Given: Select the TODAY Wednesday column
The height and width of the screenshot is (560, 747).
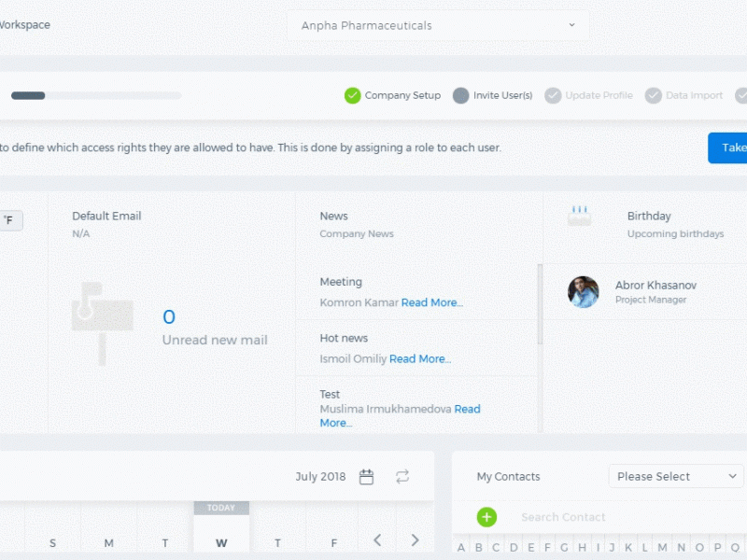Looking at the screenshot, I should tap(221, 527).
